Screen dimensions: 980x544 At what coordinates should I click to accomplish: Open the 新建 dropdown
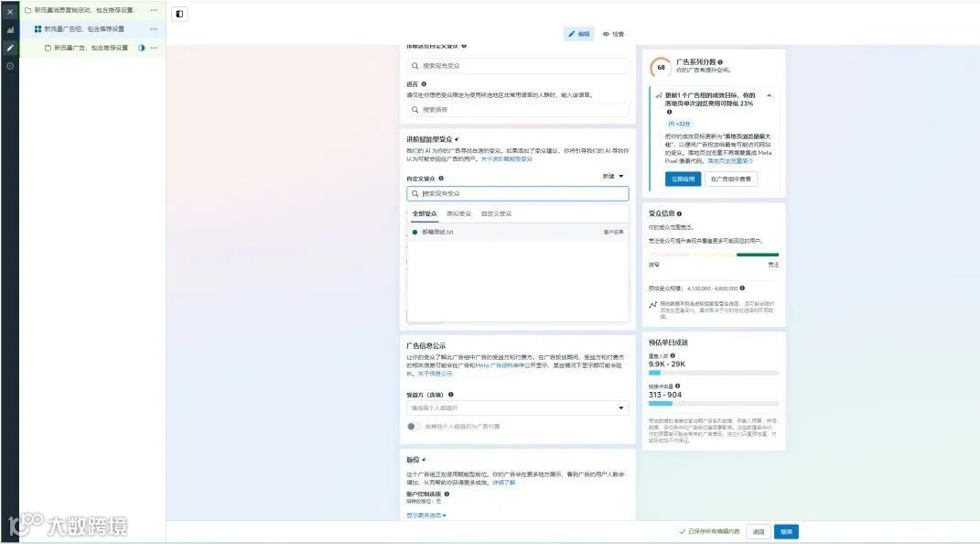tap(613, 177)
